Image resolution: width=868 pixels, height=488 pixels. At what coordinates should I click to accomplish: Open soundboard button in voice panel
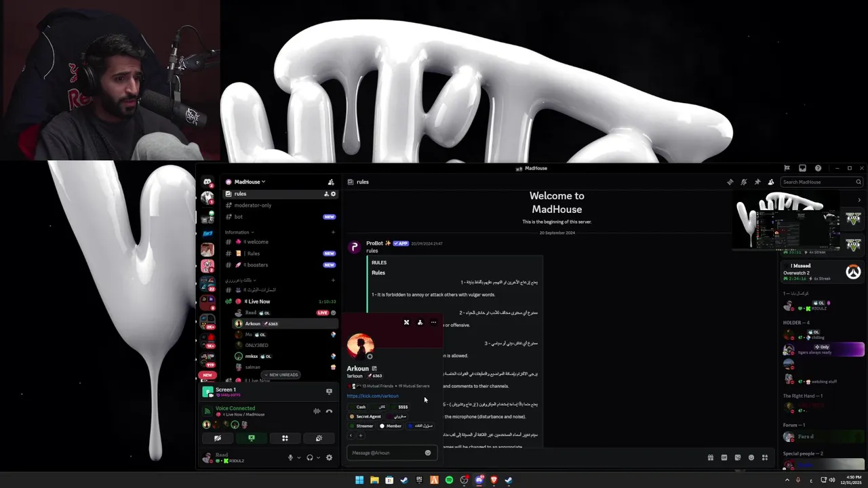pos(319,439)
